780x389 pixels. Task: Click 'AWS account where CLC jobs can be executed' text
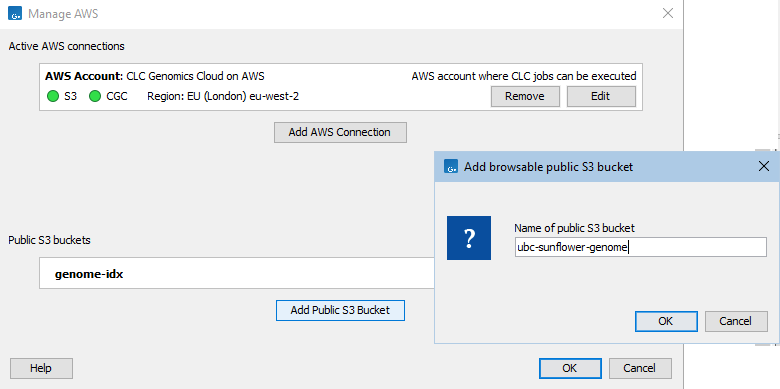pyautogui.click(x=524, y=77)
